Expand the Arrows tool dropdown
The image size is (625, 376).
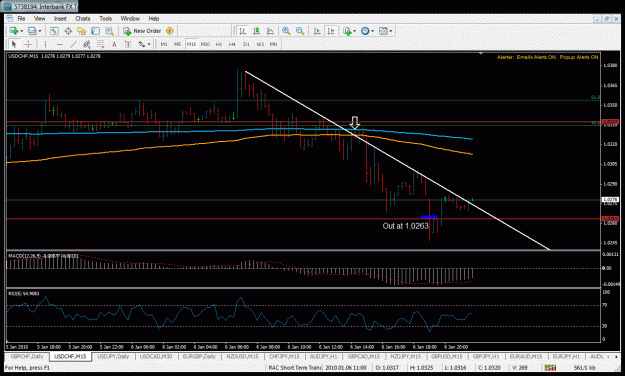tap(149, 44)
